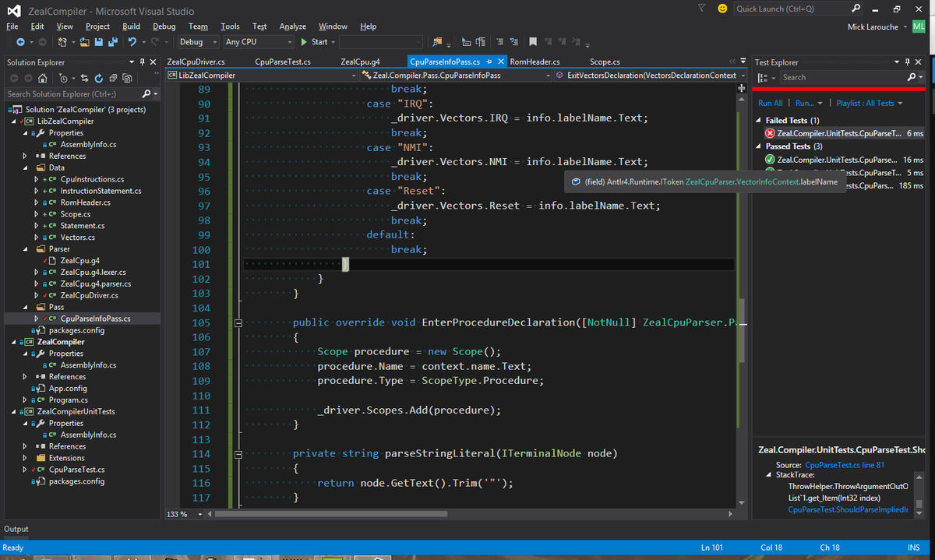Viewport: 935px width, 560px height.
Task: Collapse the parseStringLiteral method outline box
Action: (x=238, y=453)
